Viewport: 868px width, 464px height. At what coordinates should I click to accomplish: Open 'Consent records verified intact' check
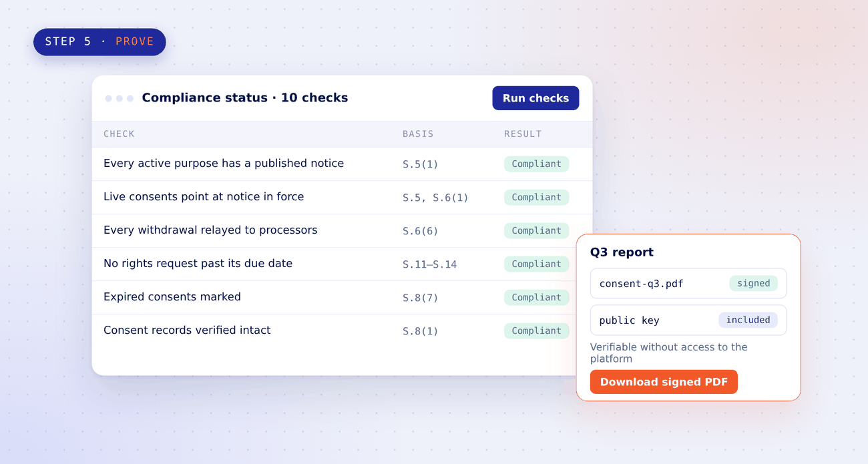coord(187,330)
